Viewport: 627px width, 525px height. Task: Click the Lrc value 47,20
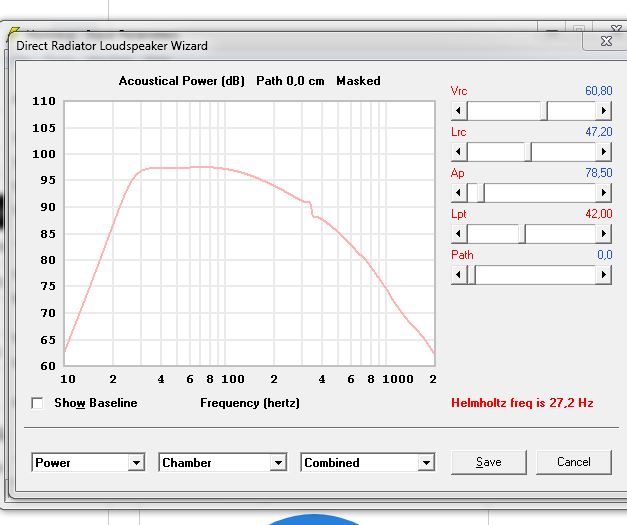coord(599,132)
